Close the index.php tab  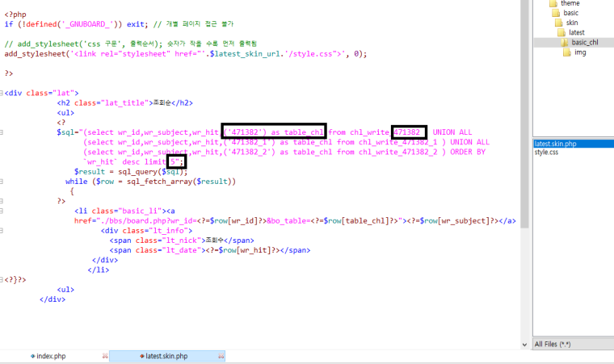pyautogui.click(x=105, y=356)
